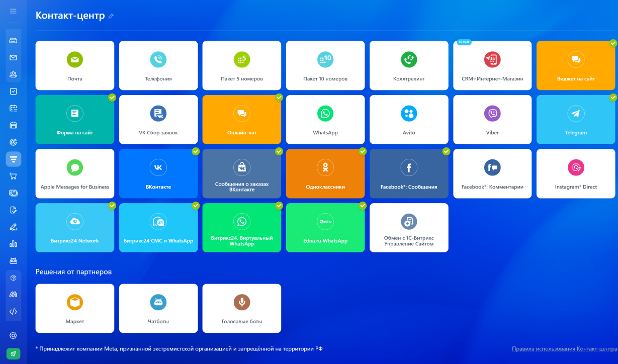Open the CRM+Интернет-Магазин card
Screen dimensions: 618x364
coord(492,65)
